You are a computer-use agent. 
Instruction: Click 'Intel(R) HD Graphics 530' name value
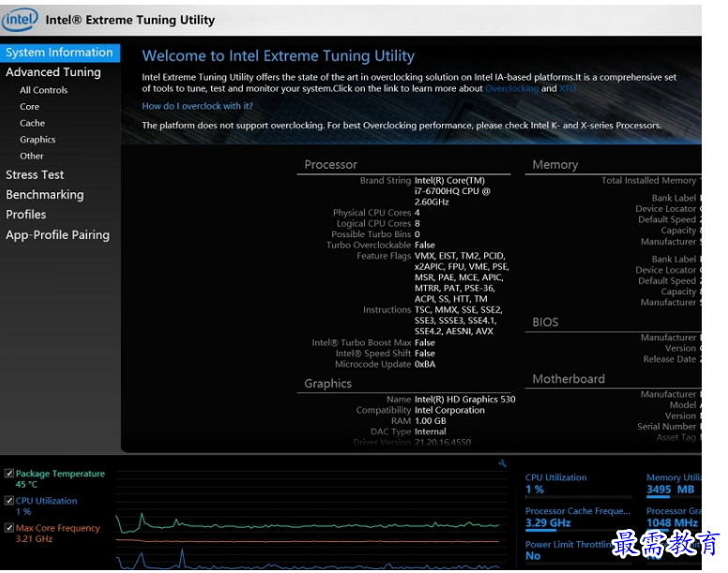tap(464, 400)
